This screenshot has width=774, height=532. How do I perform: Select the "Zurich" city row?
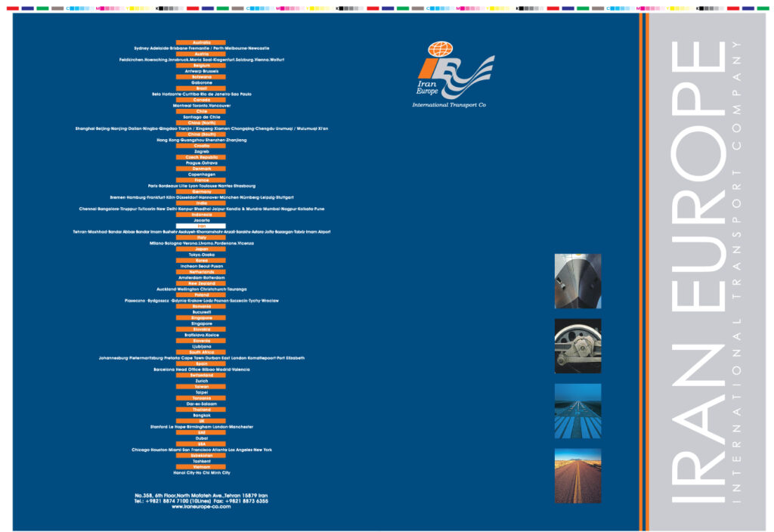[201, 381]
